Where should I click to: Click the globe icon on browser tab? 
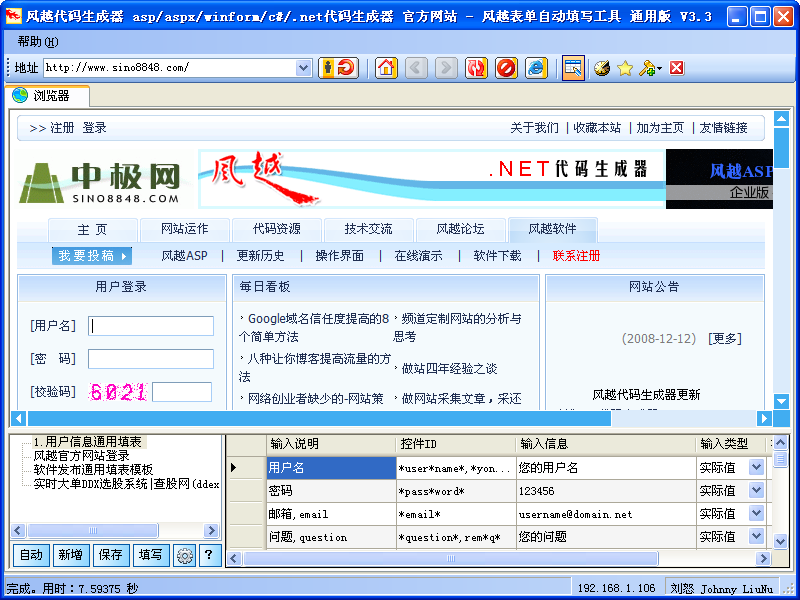20,95
